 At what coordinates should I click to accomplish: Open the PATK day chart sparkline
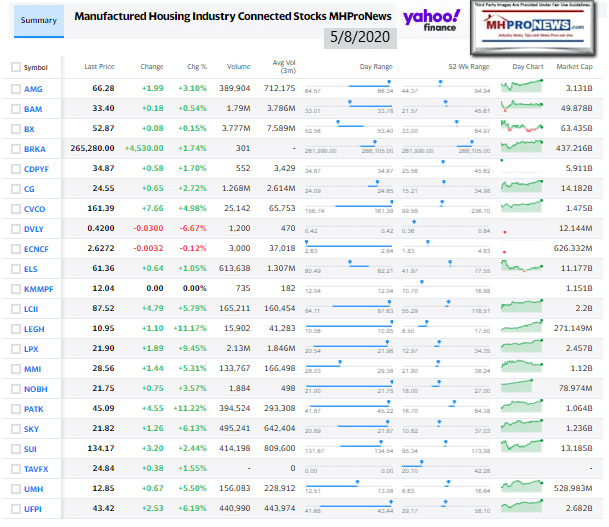tap(526, 407)
